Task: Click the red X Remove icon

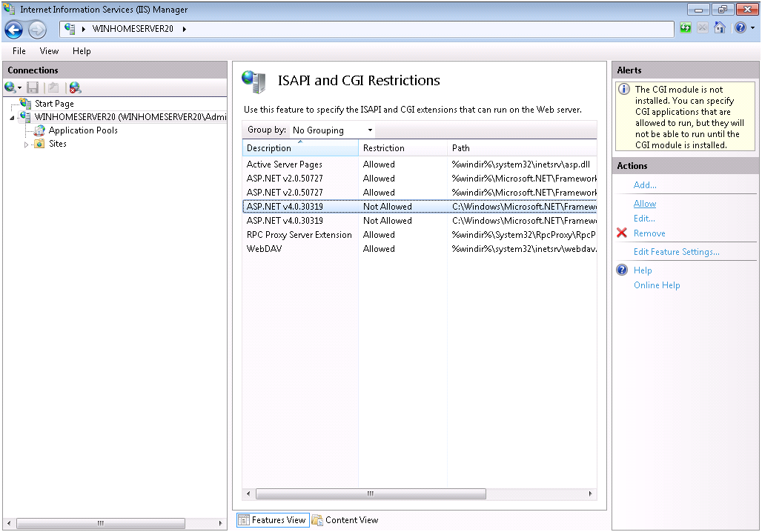Action: 622,233
